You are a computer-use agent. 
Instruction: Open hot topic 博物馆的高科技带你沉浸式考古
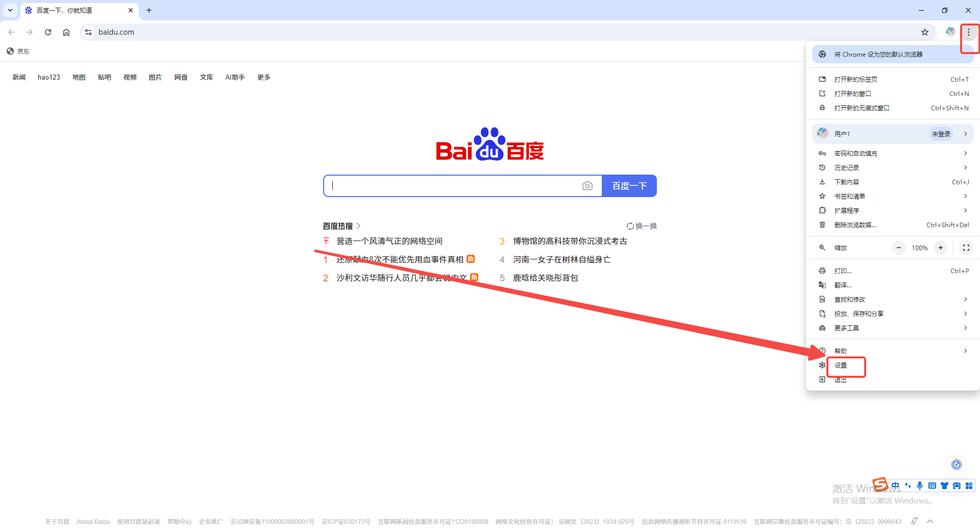570,241
